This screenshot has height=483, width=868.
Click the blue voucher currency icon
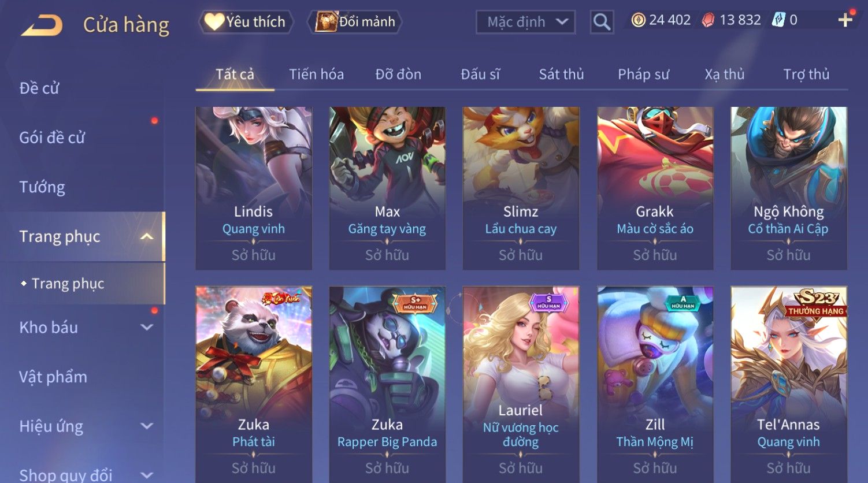(x=778, y=20)
